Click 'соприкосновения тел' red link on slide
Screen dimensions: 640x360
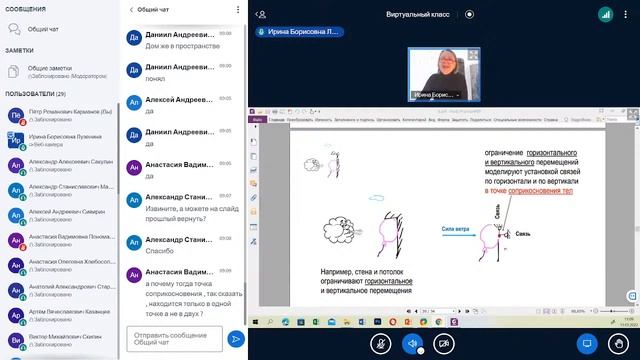point(540,191)
